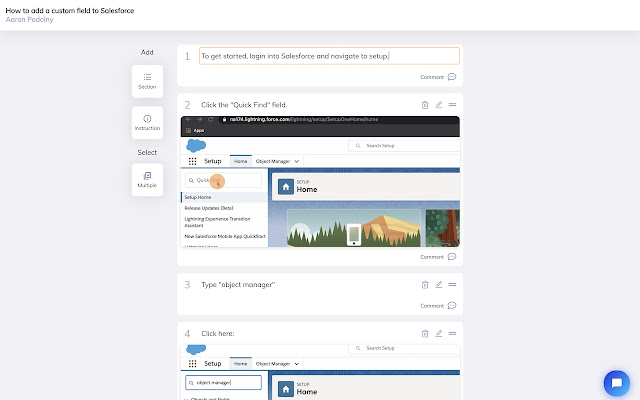Expand the Object Manager chevron in step 4 screenshot
This screenshot has width=640, height=400.
pyautogui.click(x=297, y=364)
